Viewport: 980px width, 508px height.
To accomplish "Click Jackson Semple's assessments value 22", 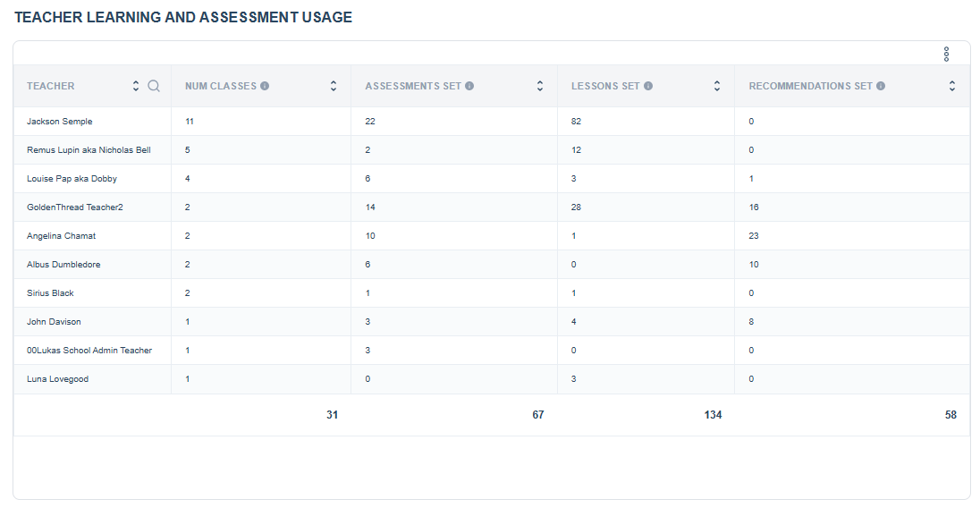I will click(370, 122).
